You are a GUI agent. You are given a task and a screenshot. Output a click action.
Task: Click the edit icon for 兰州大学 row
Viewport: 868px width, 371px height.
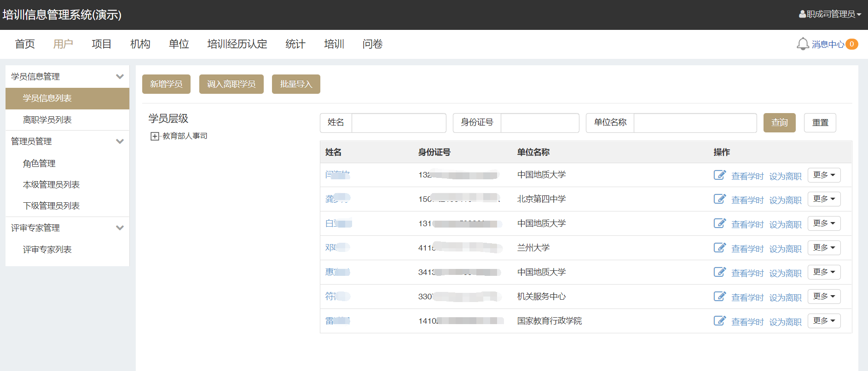(x=720, y=248)
